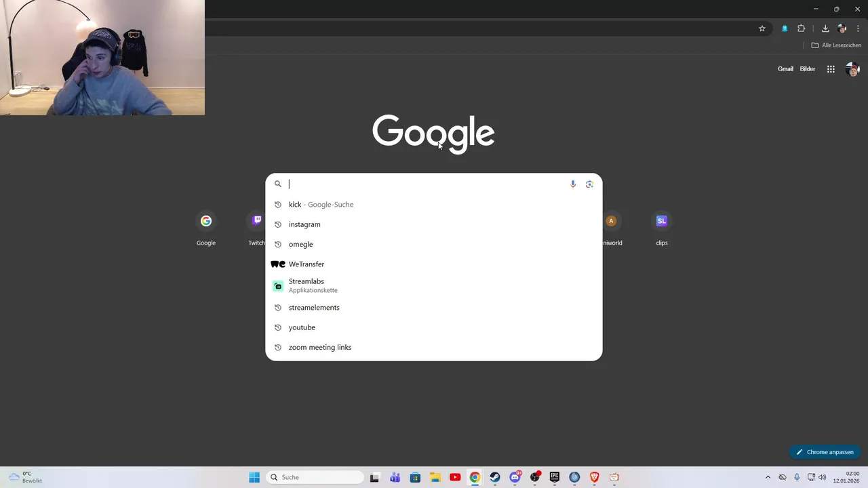Select the 'kick - Google-Suche' suggestion
Screen dimensions: 868x488
point(434,204)
